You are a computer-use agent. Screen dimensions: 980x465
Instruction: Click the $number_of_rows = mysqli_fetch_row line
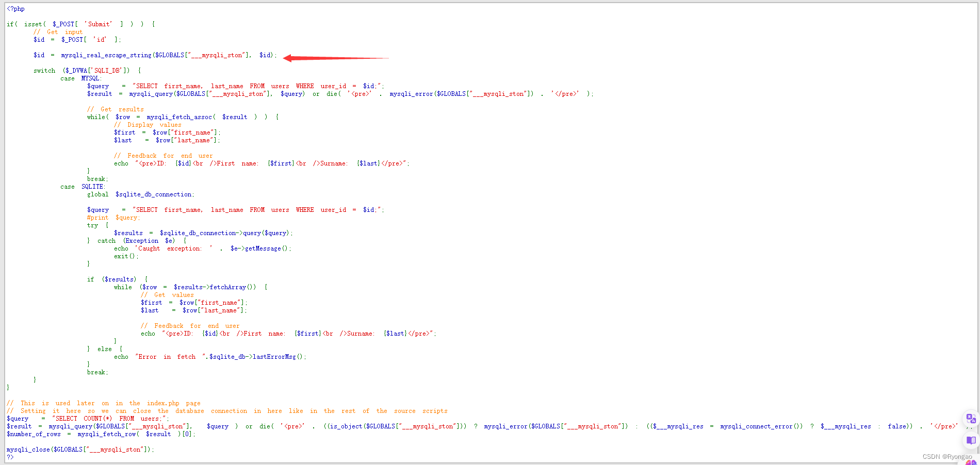[x=101, y=434]
